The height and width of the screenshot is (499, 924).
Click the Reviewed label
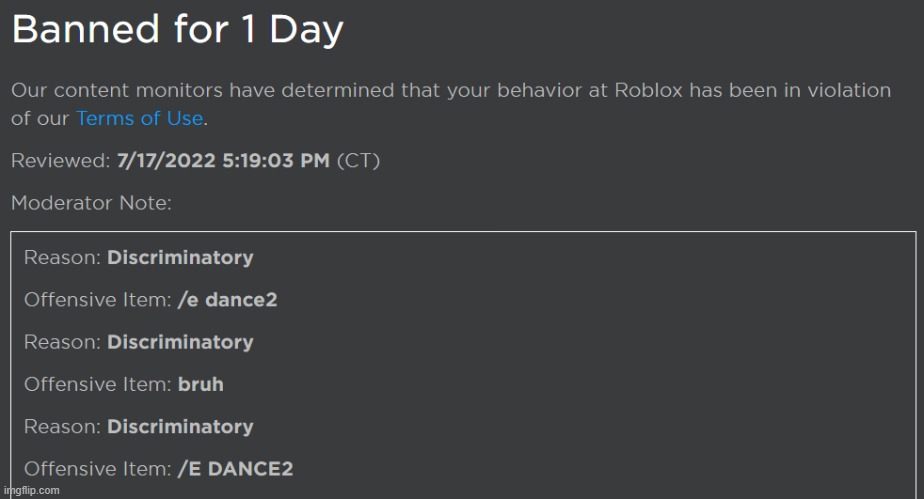[x=61, y=160]
